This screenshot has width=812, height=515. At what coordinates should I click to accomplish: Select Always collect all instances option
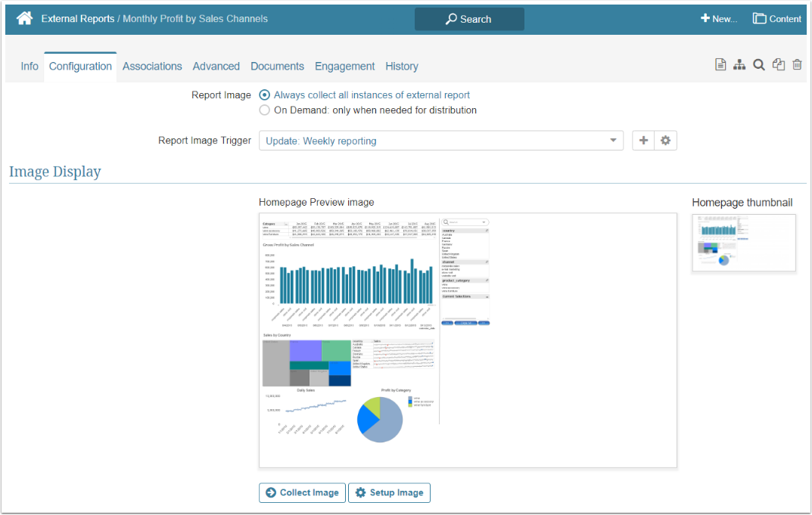[x=264, y=95]
